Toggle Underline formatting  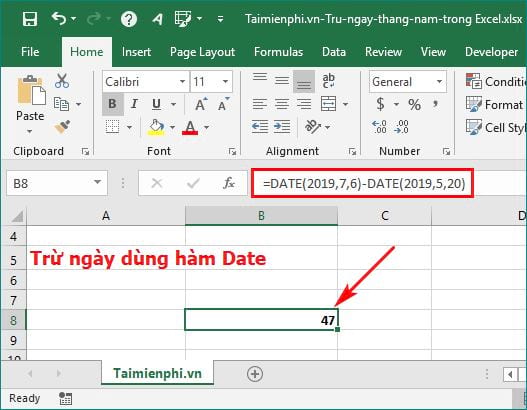tap(156, 104)
